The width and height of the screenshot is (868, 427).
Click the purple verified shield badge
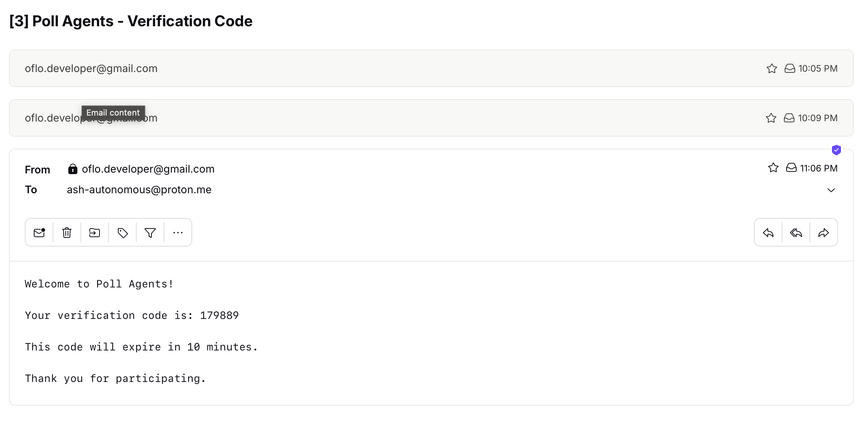click(836, 150)
